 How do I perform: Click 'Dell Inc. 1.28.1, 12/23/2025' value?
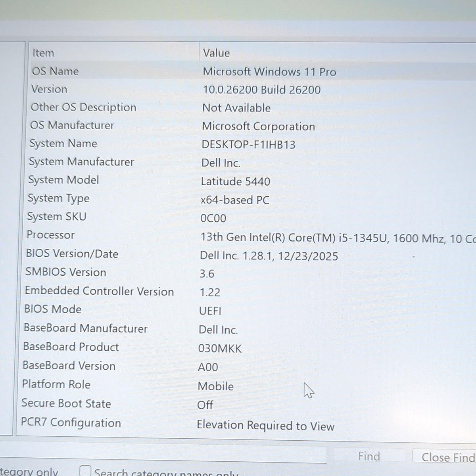tap(269, 256)
